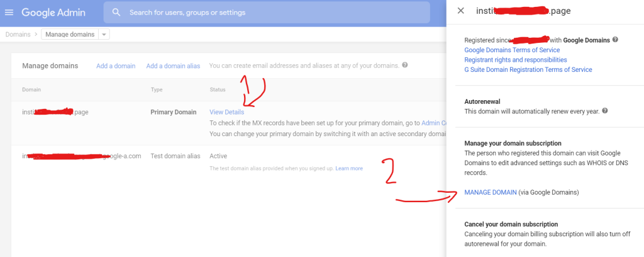Click help icon beside autorenewal description
The width and height of the screenshot is (644, 257).
pos(606,111)
